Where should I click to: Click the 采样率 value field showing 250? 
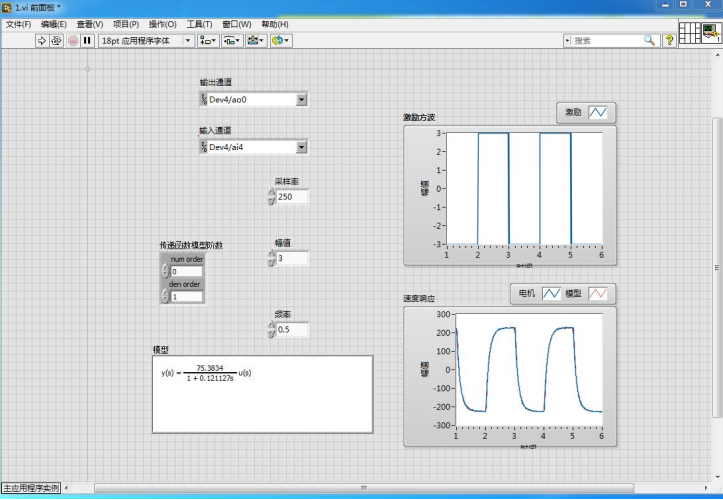tap(292, 197)
